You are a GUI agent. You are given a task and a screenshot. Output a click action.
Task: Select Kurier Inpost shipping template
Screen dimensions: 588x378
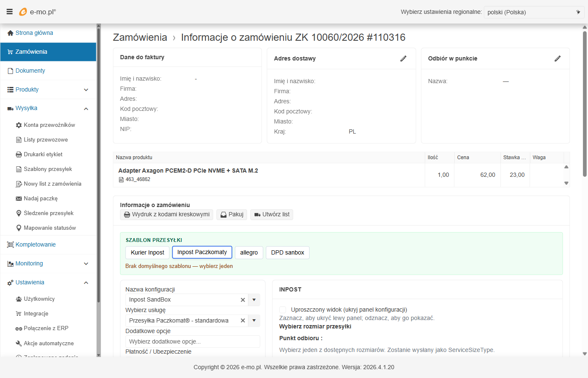pyautogui.click(x=147, y=252)
